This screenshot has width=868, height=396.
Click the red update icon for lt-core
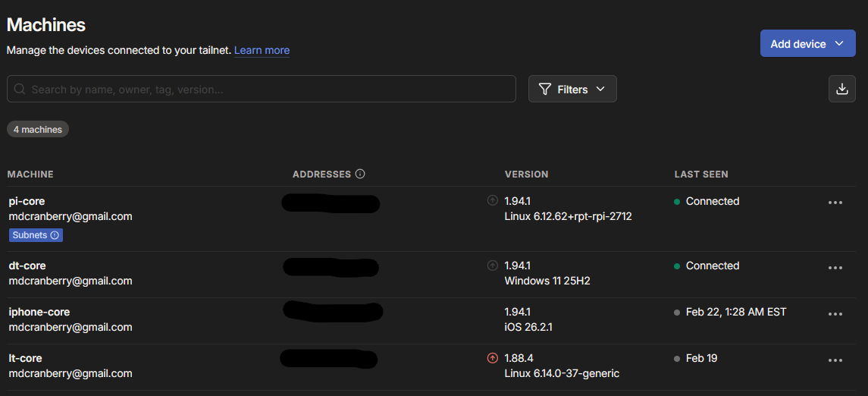[x=492, y=358]
